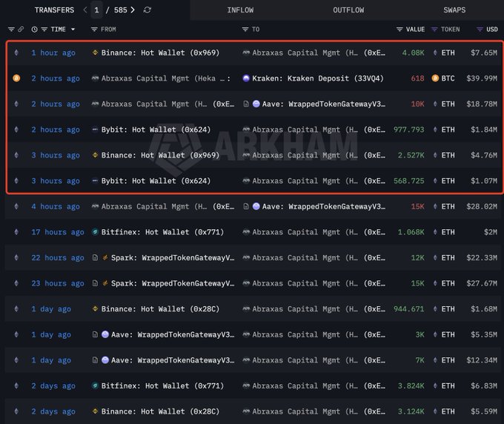The image size is (504, 424).
Task: Click the Abraxas logo on the 15K outflow row sender
Action: click(95, 206)
